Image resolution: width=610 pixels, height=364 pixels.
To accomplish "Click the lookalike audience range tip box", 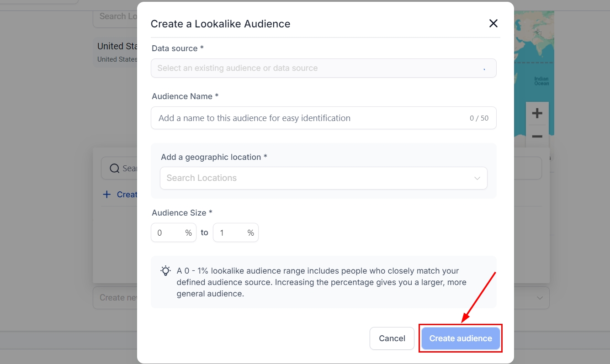I will coord(323,282).
